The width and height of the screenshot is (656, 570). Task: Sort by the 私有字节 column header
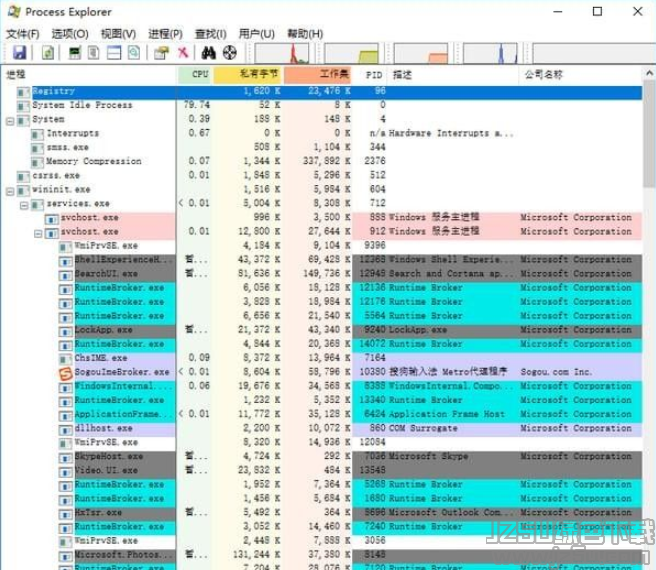(249, 75)
